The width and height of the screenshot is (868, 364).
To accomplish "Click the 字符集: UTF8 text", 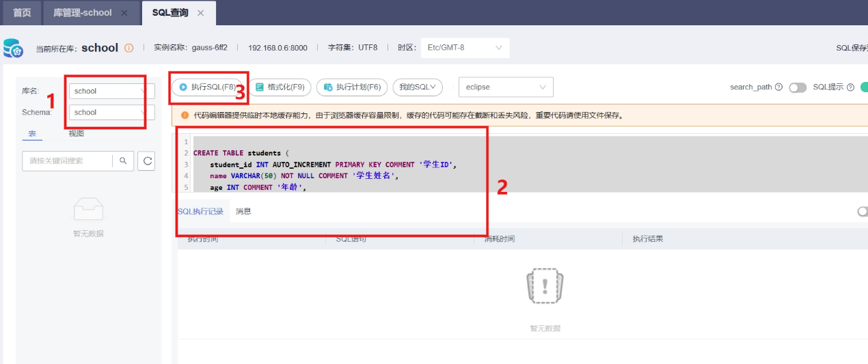I will 353,48.
